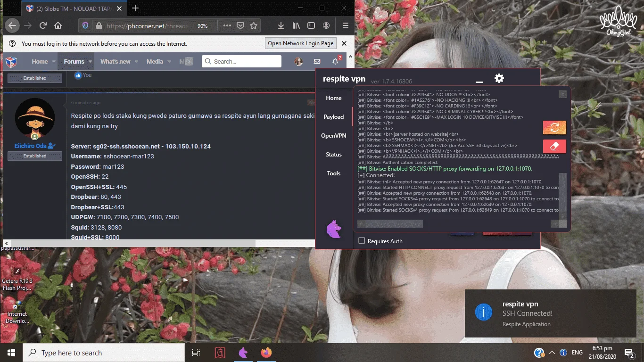The width and height of the screenshot is (644, 362).
Task: Clear the log with the eraser button
Action: [554, 147]
